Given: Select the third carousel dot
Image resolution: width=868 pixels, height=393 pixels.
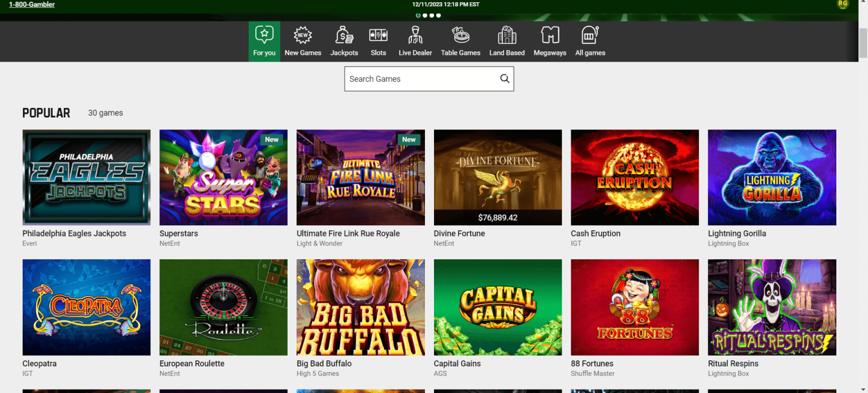Looking at the screenshot, I should pos(432,15).
